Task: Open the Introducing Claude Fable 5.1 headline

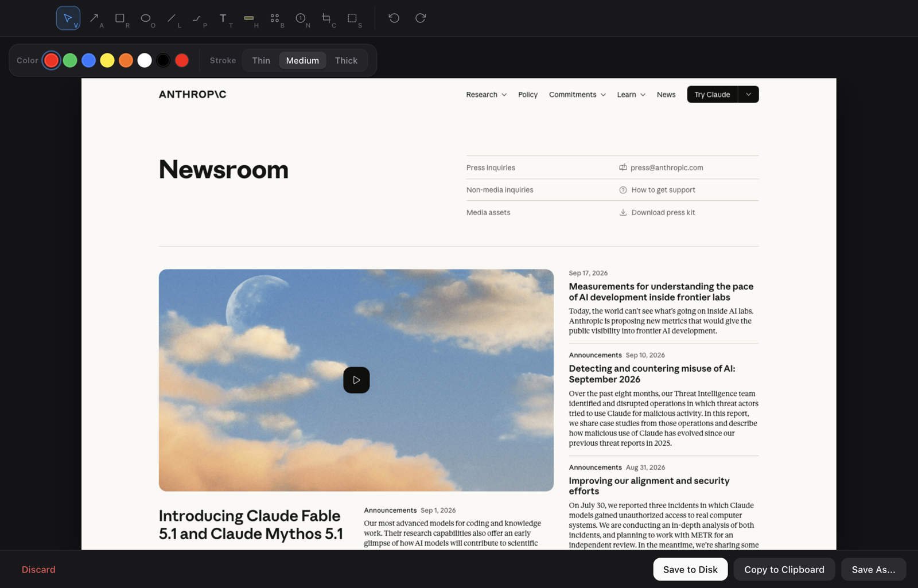Action: pyautogui.click(x=251, y=525)
